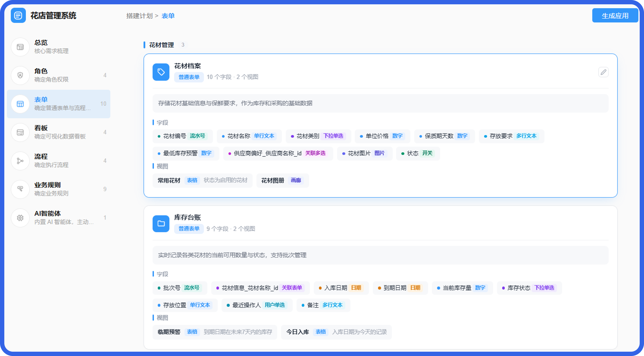Select the 角色 shield icon
Image resolution: width=644 pixels, height=356 pixels.
20,75
